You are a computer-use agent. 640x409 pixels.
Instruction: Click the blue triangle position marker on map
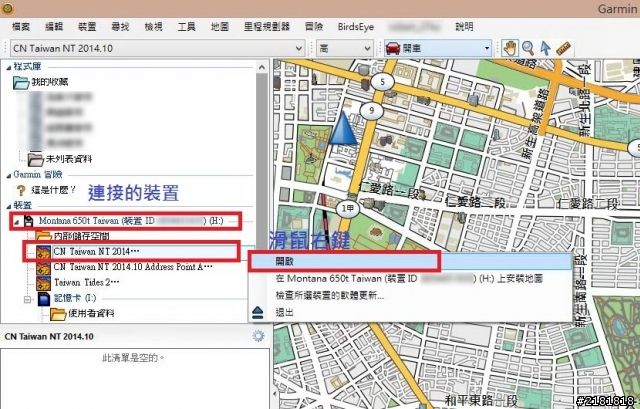[x=342, y=128]
